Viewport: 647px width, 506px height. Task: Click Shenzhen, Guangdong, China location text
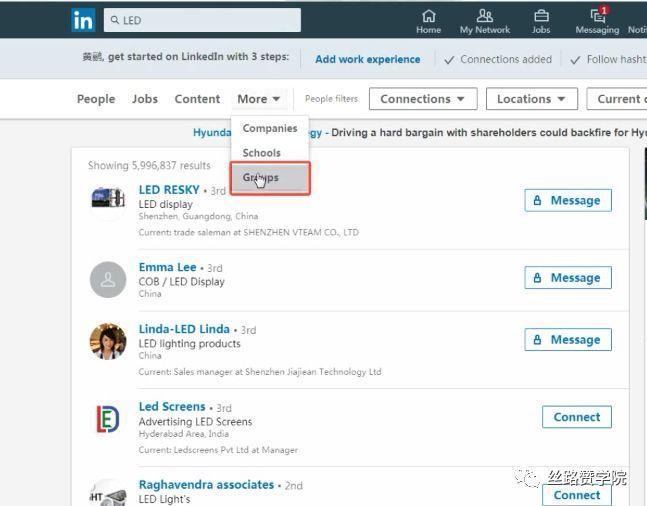coord(198,216)
